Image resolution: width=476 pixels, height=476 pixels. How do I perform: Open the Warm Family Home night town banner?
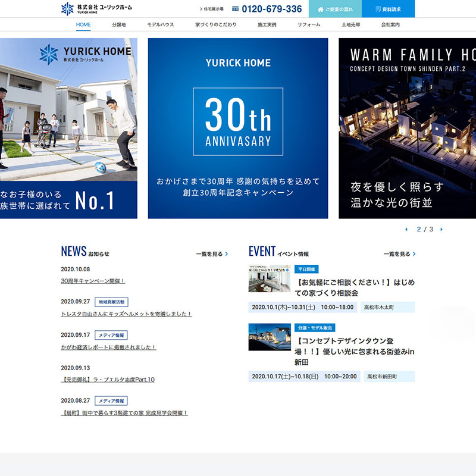(x=408, y=128)
